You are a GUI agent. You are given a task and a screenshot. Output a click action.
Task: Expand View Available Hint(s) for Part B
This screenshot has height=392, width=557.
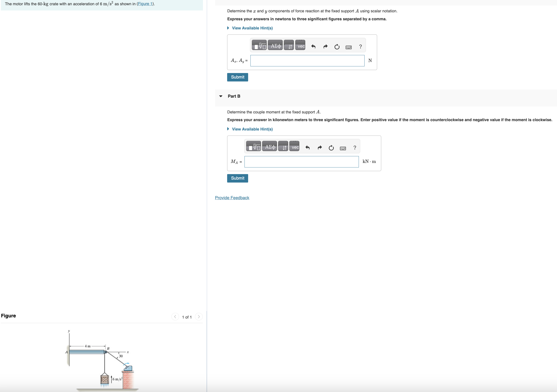click(x=252, y=129)
